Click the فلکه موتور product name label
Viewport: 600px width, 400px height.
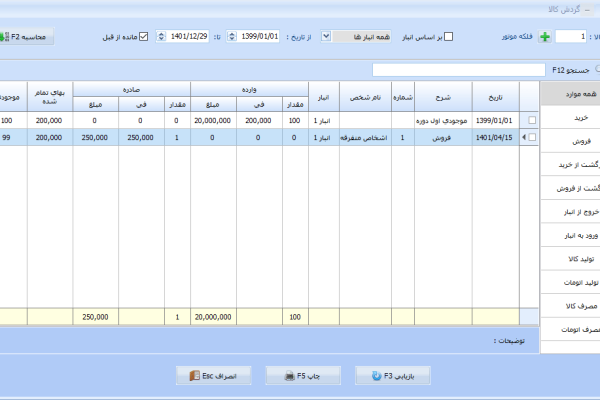tap(517, 37)
